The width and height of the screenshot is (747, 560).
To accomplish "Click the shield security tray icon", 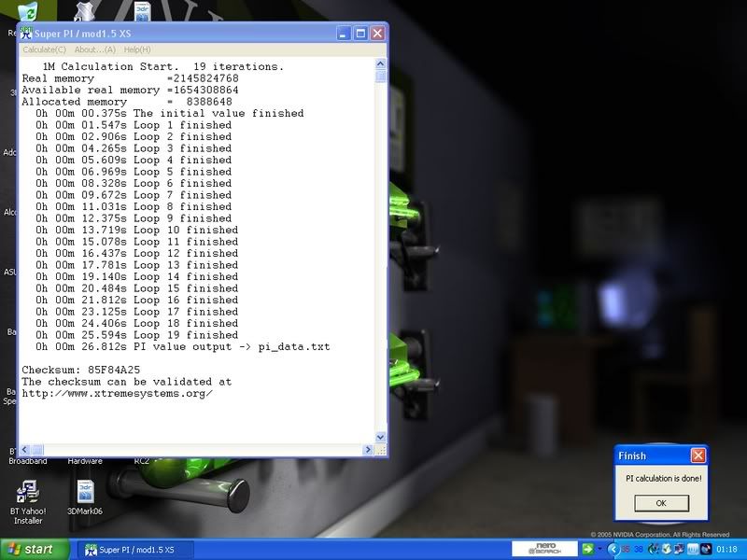I will 666,550.
